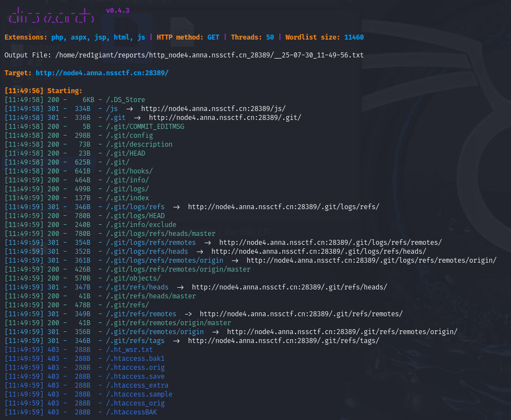
Task: Click the /.git/HEAD result path
Action: click(126, 153)
